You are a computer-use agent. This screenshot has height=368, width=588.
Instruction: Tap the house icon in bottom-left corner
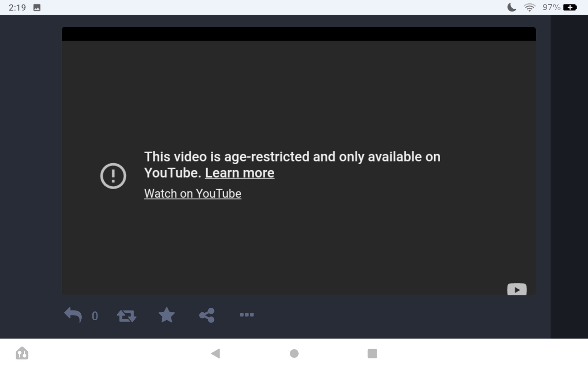tap(22, 353)
